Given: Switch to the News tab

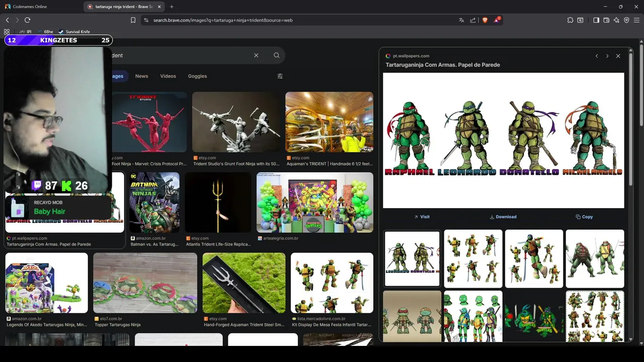Looking at the screenshot, I should pyautogui.click(x=142, y=76).
